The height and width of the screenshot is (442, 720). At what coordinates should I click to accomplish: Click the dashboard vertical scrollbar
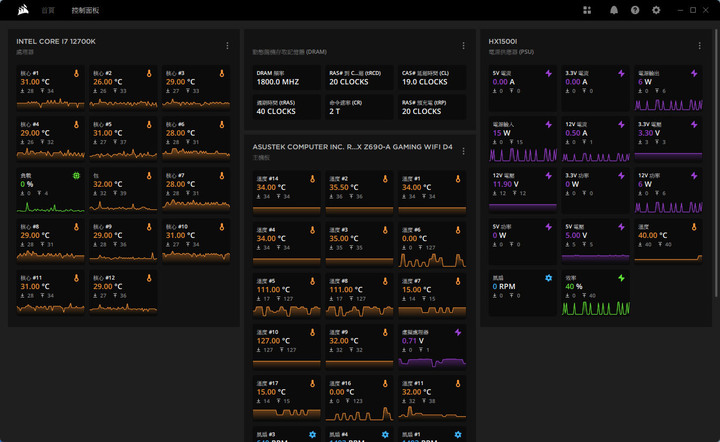(716, 163)
